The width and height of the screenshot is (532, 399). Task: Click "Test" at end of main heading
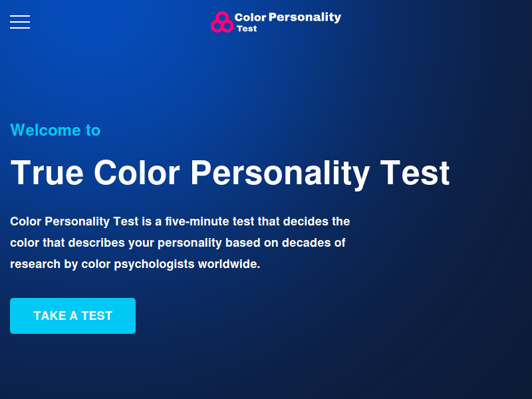point(415,173)
